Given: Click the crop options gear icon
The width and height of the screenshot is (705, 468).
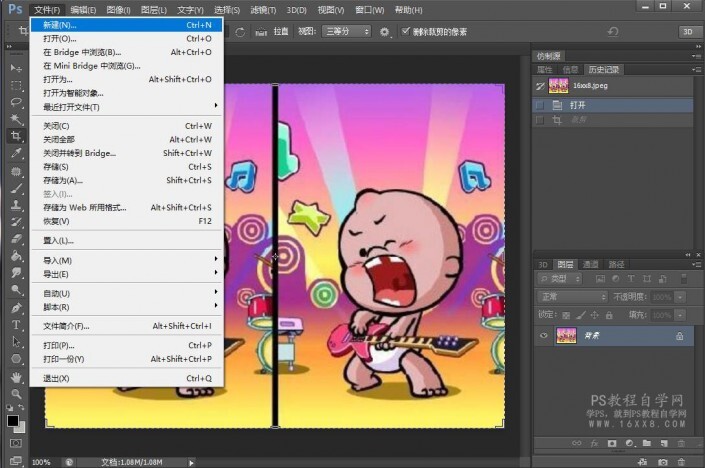Looking at the screenshot, I should click(x=385, y=32).
